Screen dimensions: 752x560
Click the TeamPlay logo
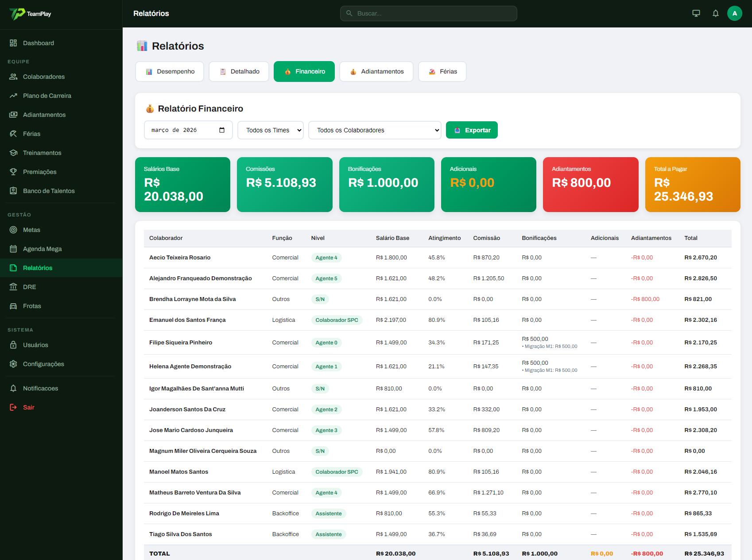(x=30, y=14)
